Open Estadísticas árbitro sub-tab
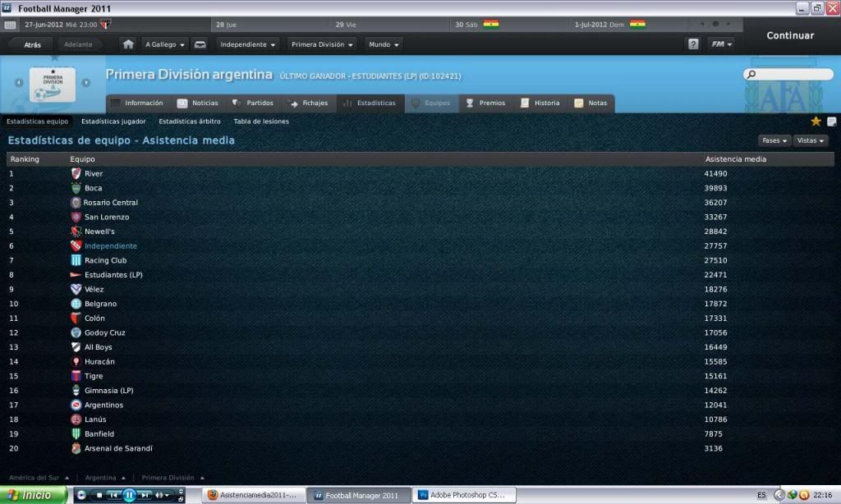The width and height of the screenshot is (841, 504). click(190, 121)
